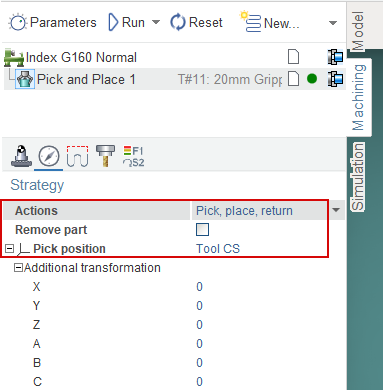This screenshot has height=390, width=383.
Task: Open the Strategy compass tab icon
Action: click(49, 156)
